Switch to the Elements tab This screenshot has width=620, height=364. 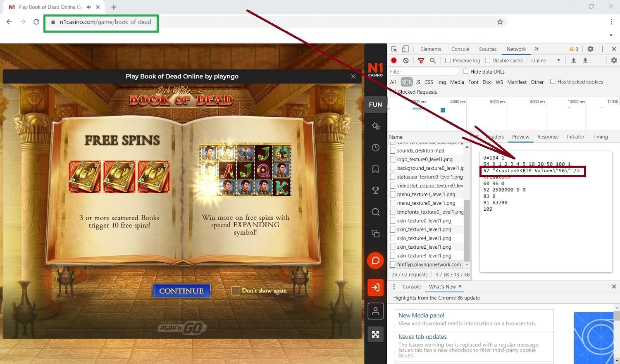(x=431, y=49)
